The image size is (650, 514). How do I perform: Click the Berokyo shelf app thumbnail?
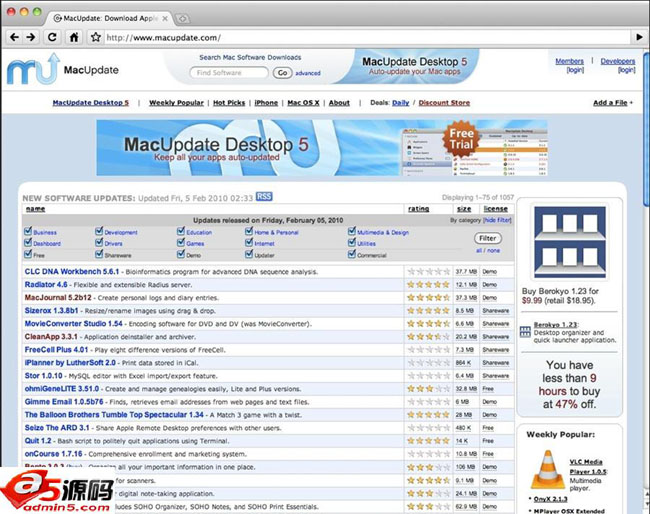[570, 242]
